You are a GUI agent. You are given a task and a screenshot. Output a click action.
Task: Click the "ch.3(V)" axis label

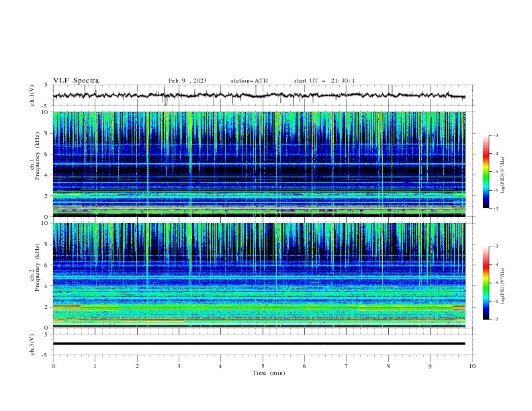(32, 345)
